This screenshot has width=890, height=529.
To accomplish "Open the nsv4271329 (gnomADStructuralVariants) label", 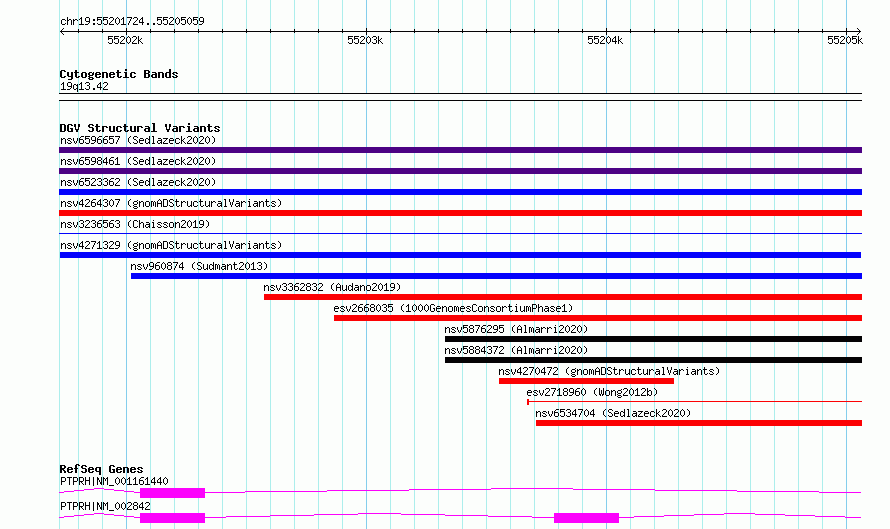I will point(171,245).
